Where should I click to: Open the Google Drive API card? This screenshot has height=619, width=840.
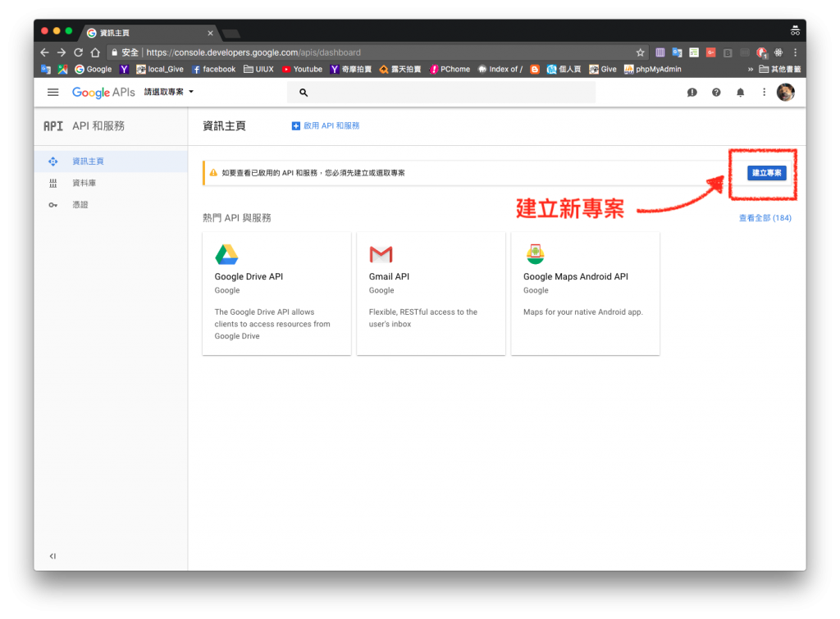coord(277,294)
